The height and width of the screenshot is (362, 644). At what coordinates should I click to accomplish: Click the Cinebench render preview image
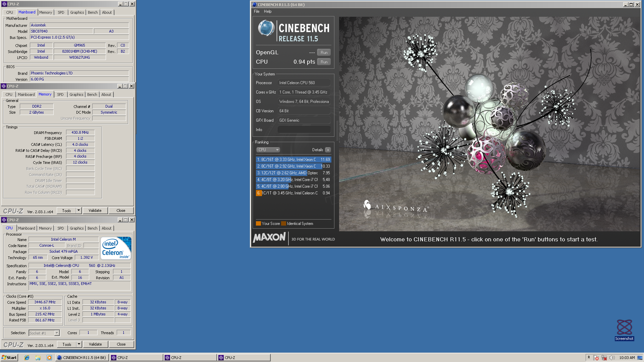(489, 124)
